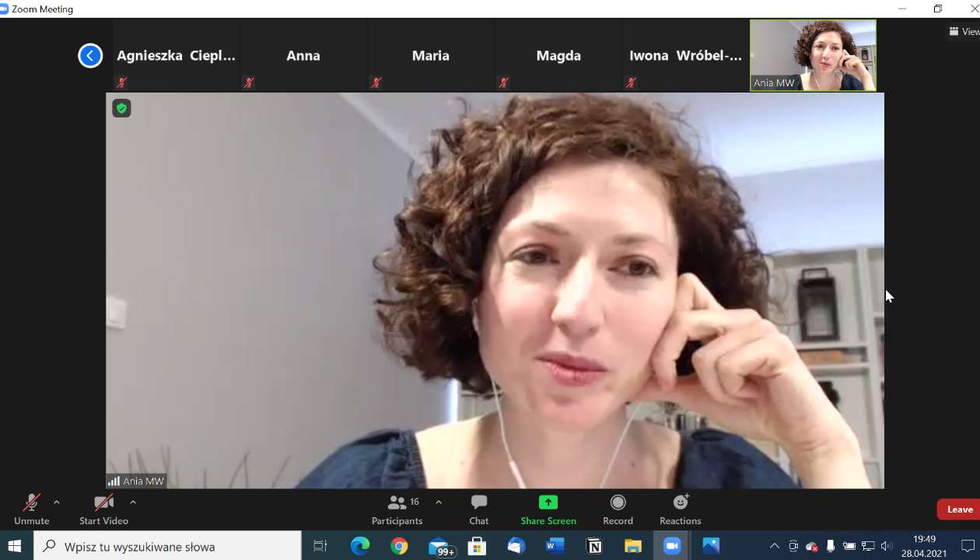Click the green Share Screen icon

(x=548, y=502)
